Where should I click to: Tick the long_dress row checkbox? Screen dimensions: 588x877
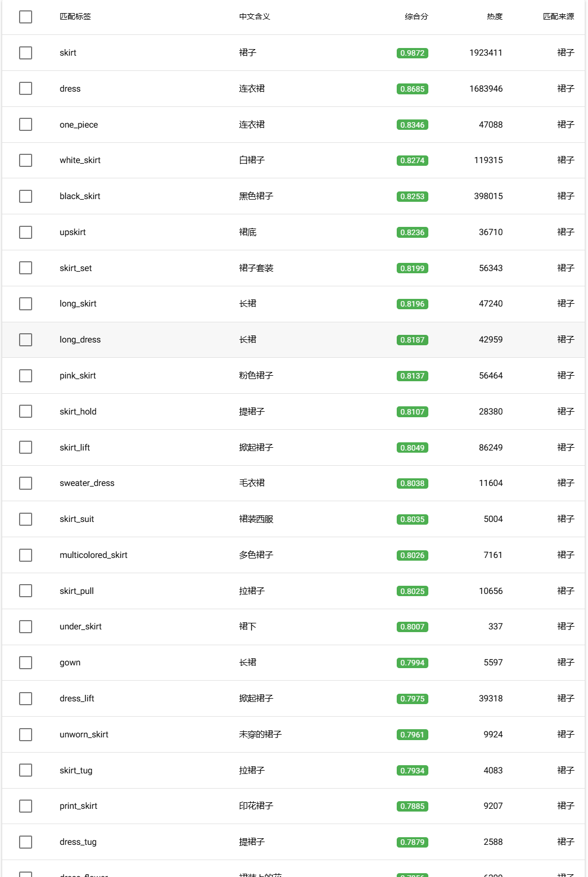coord(26,340)
